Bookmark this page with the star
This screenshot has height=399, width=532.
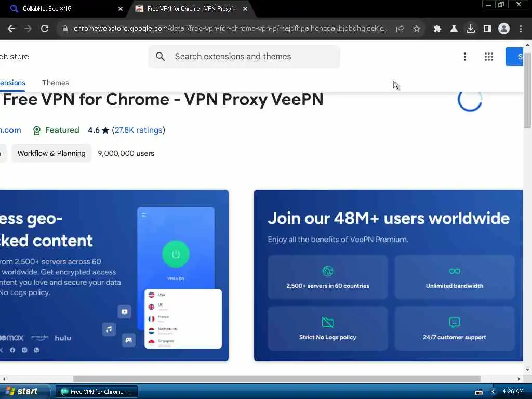(417, 29)
